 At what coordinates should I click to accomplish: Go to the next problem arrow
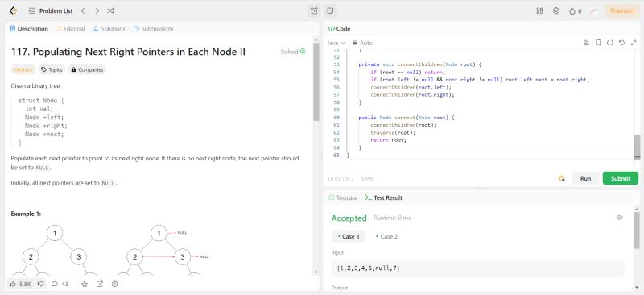pyautogui.click(x=97, y=11)
